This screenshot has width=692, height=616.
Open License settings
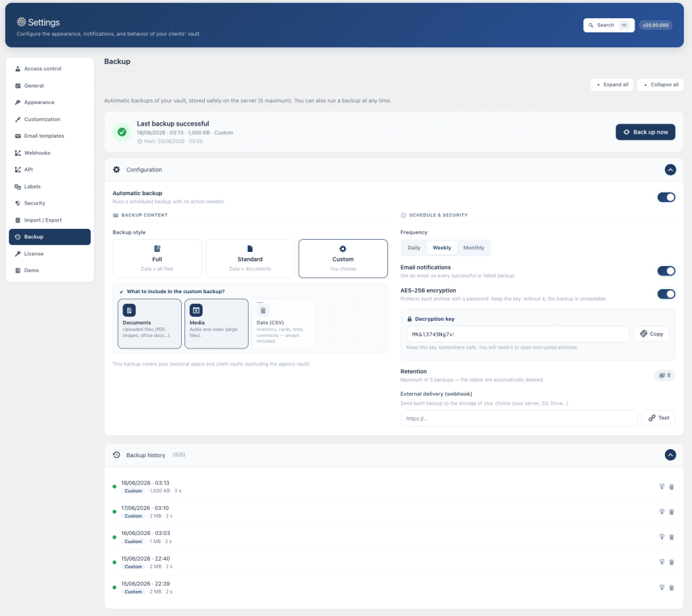click(x=50, y=254)
